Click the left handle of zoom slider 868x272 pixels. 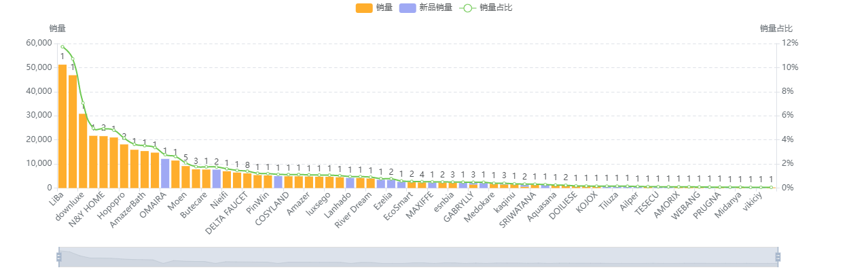click(x=58, y=256)
